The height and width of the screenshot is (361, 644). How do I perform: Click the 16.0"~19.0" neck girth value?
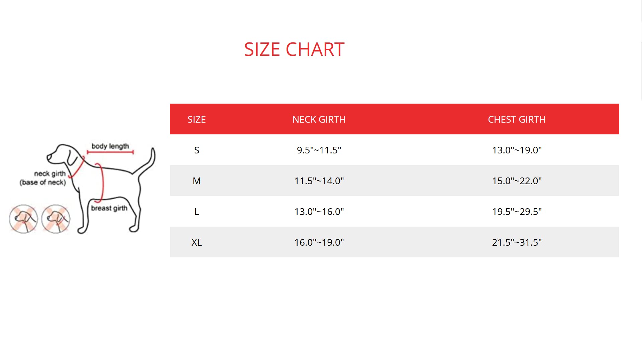tap(319, 242)
